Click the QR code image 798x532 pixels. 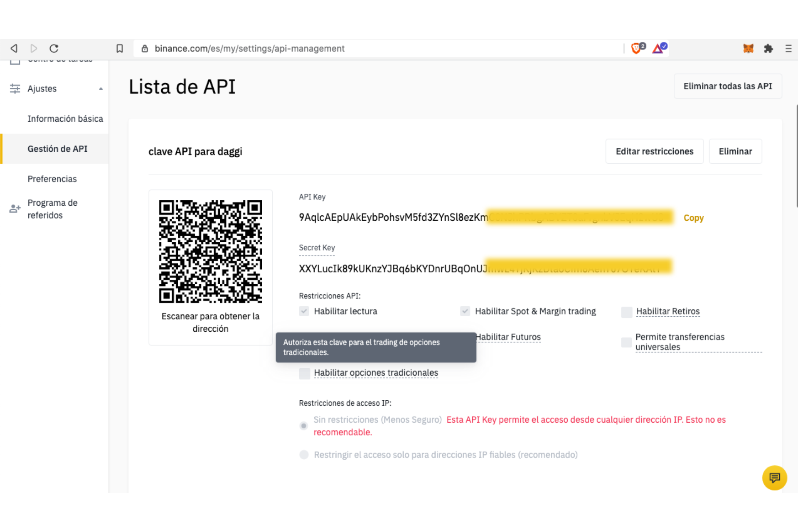(210, 251)
